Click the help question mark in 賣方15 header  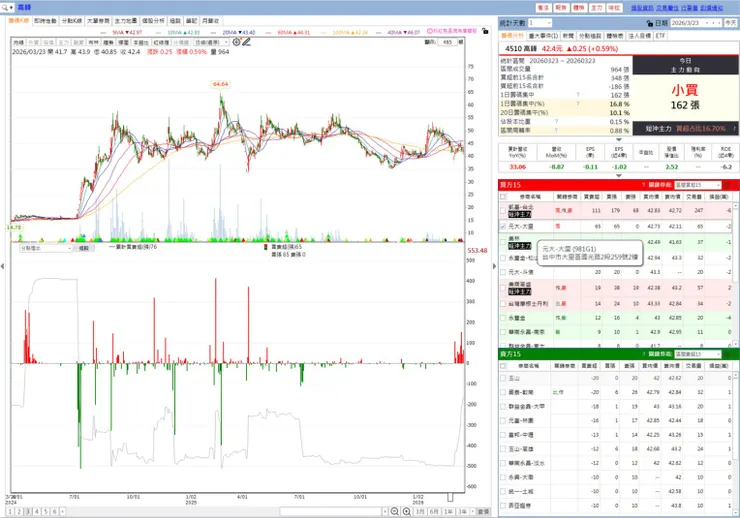(x=644, y=354)
